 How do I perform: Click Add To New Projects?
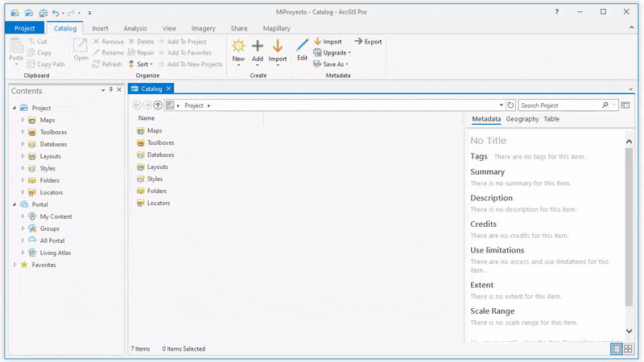191,64
